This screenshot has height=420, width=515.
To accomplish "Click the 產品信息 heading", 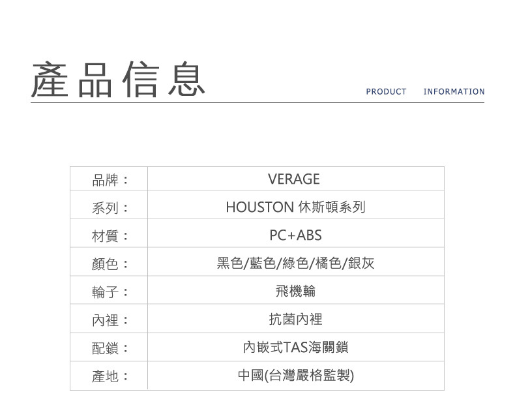I will pyautogui.click(x=118, y=80).
